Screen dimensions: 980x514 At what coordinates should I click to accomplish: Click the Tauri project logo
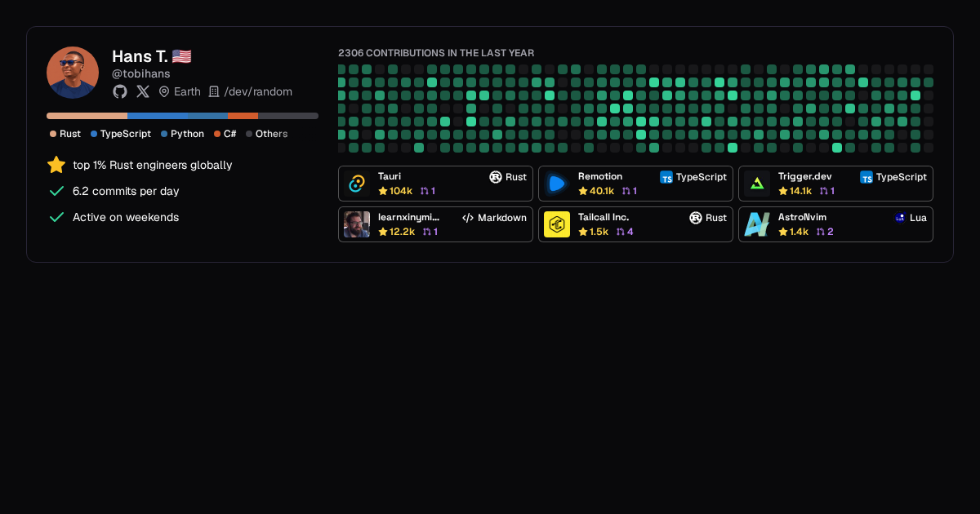[357, 184]
